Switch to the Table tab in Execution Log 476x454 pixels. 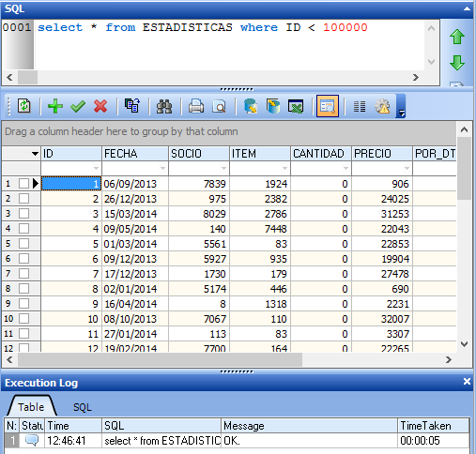click(x=31, y=407)
